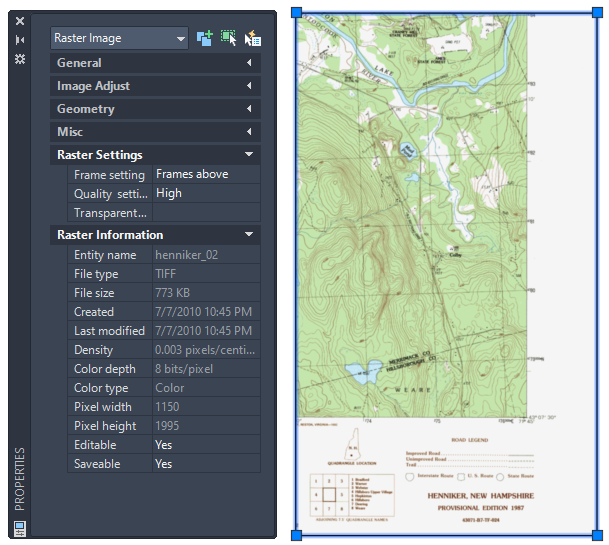609x545 pixels.
Task: Click the Saveable Yes value
Action: point(206,464)
